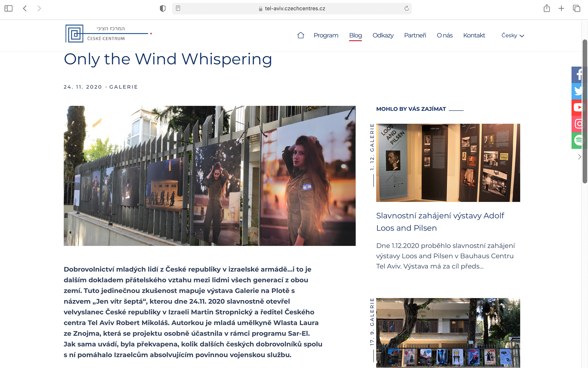This screenshot has height=368, width=588.
Task: Go back with the browser back arrow
Action: click(x=25, y=8)
